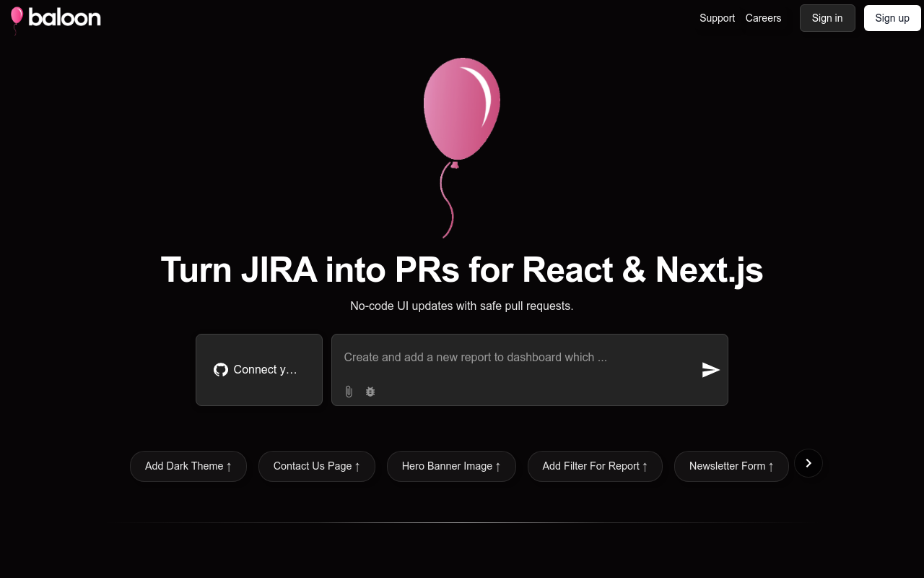Viewport: 924px width, 578px height.
Task: Click the Sign up button
Action: (892, 18)
